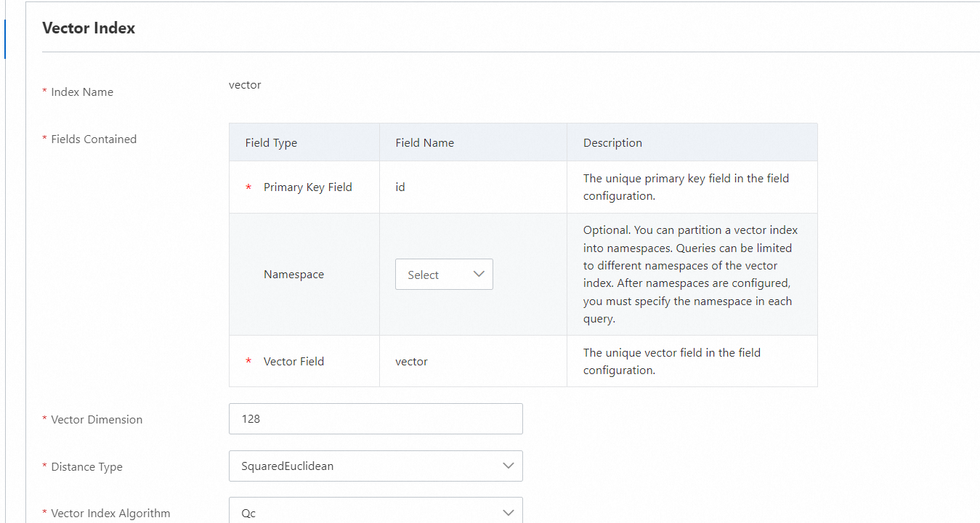Open the Vector Index Algorithm Qc dropdown

pyautogui.click(x=376, y=511)
